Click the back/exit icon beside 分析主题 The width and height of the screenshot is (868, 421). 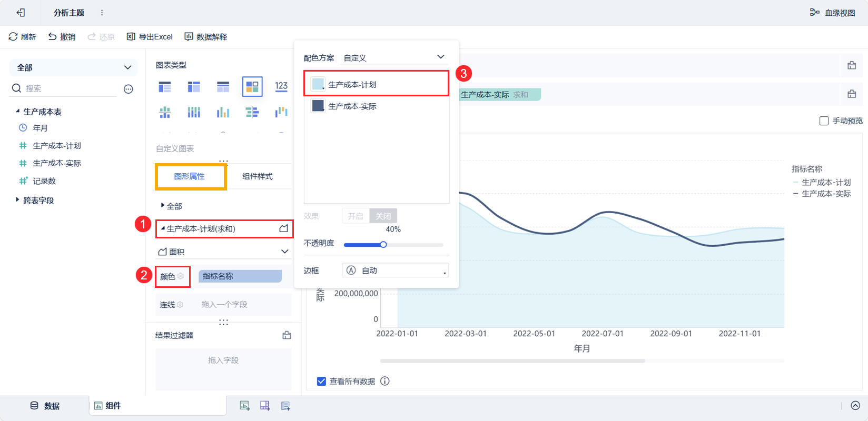pyautogui.click(x=21, y=13)
